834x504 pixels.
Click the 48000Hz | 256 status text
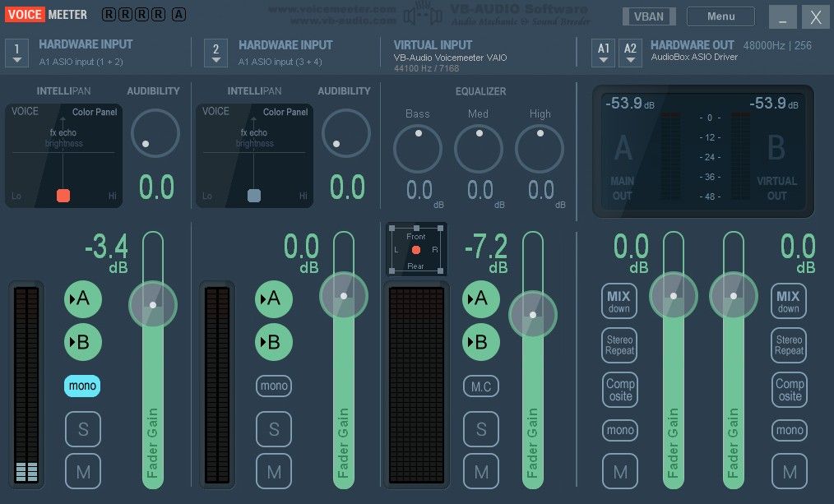(777, 46)
